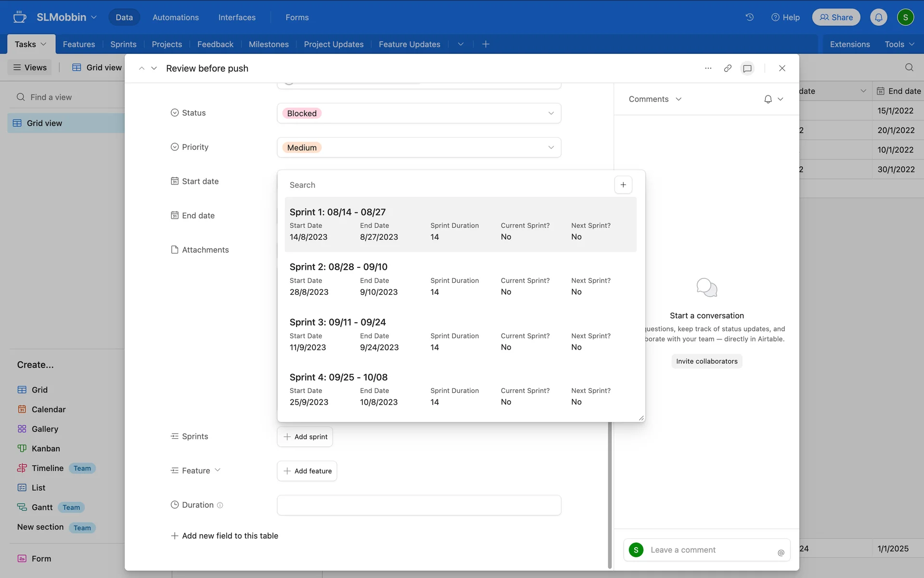Viewport: 924px width, 578px height.
Task: Add a new table with the plus tab icon
Action: [x=486, y=44]
